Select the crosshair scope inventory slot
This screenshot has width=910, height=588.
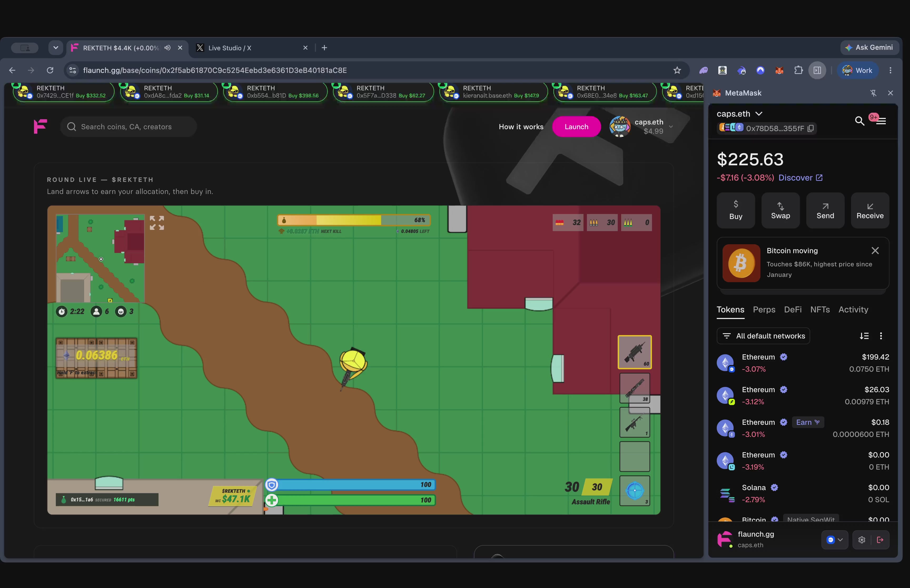(x=635, y=491)
